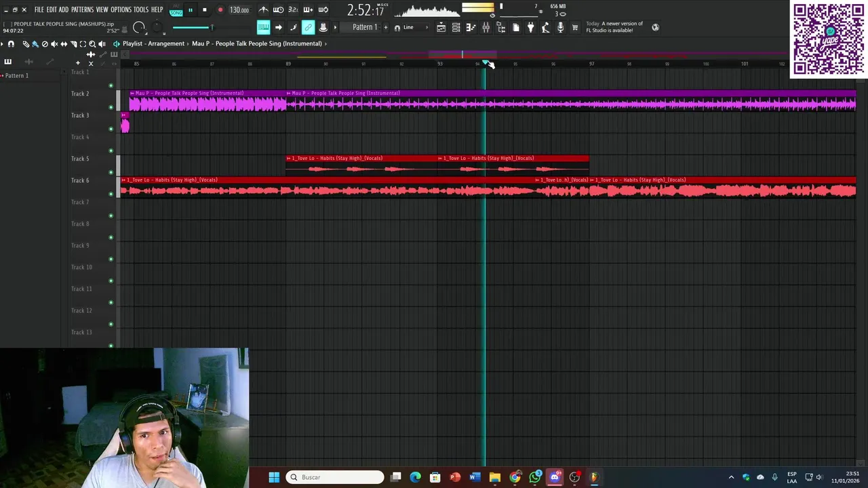Viewport: 868px width, 488px height.
Task: Select the playlist delete tool
Action: click(45, 44)
